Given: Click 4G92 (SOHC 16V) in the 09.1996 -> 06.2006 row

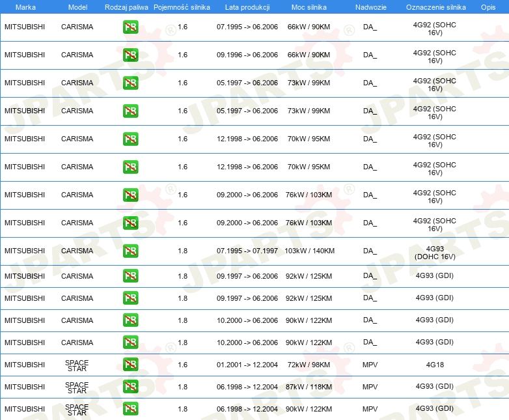Looking at the screenshot, I should [x=435, y=57].
